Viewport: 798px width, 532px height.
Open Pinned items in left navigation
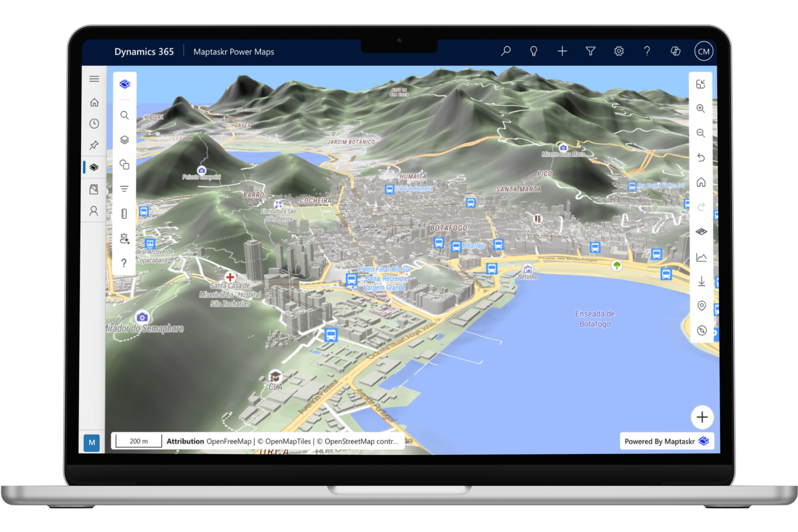tap(94, 145)
